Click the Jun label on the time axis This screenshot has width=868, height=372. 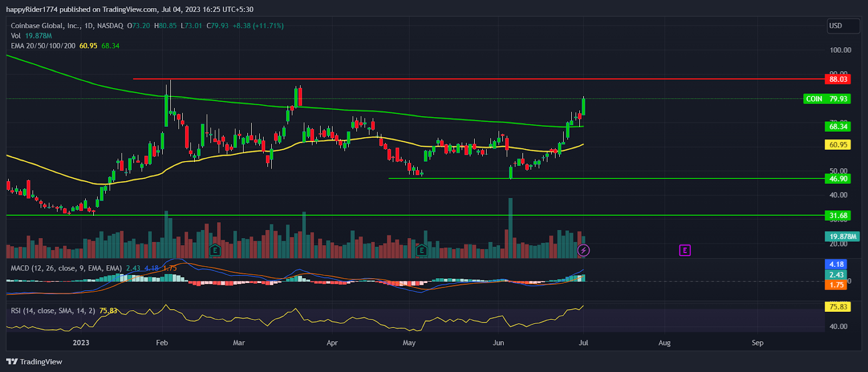(498, 343)
